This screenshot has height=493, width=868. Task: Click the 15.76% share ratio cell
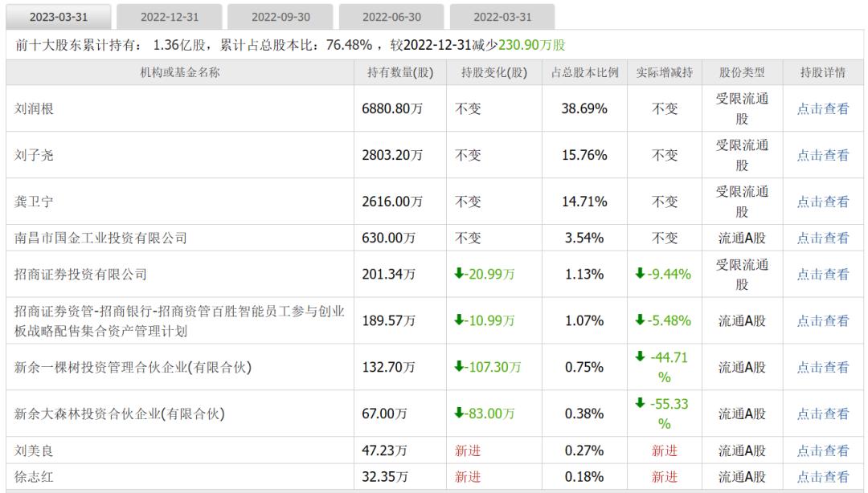(x=584, y=156)
